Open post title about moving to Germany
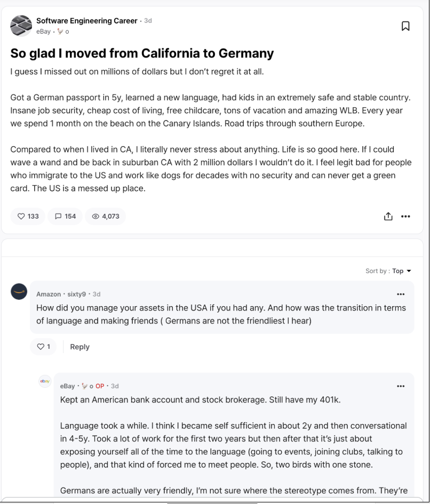This screenshot has width=430, height=504. pos(142,53)
